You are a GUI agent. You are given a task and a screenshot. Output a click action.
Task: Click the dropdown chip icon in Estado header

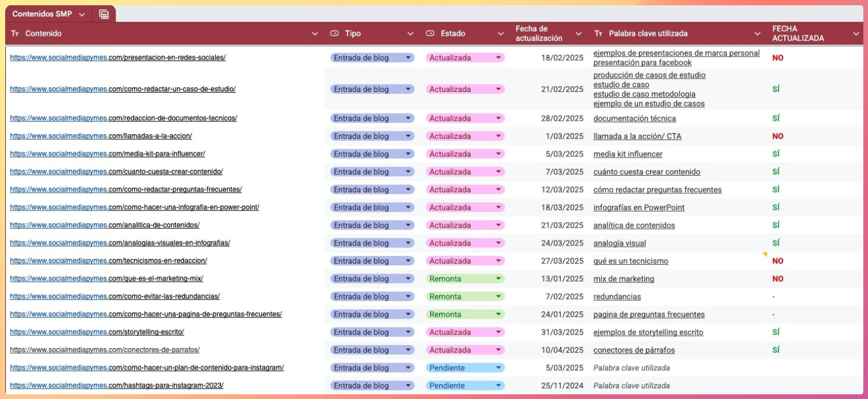point(430,34)
